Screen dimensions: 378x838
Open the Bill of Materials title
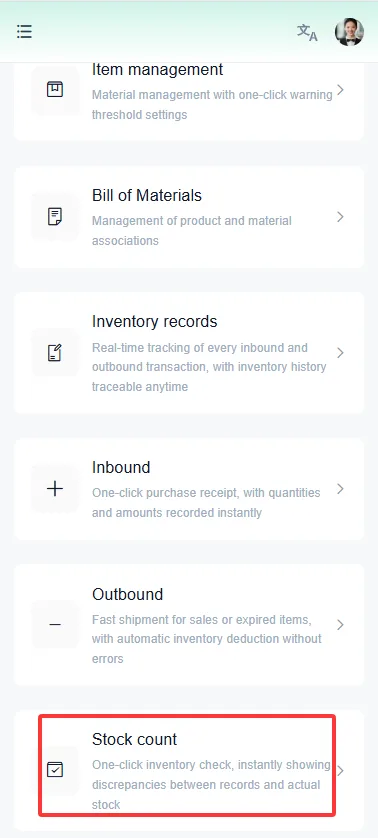point(147,196)
